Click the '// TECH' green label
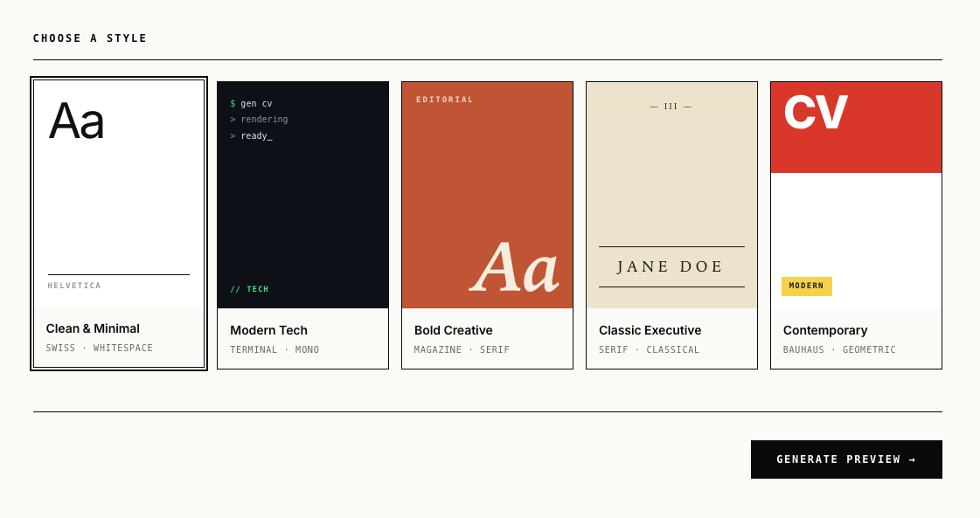Image resolution: width=980 pixels, height=518 pixels. pyautogui.click(x=249, y=289)
